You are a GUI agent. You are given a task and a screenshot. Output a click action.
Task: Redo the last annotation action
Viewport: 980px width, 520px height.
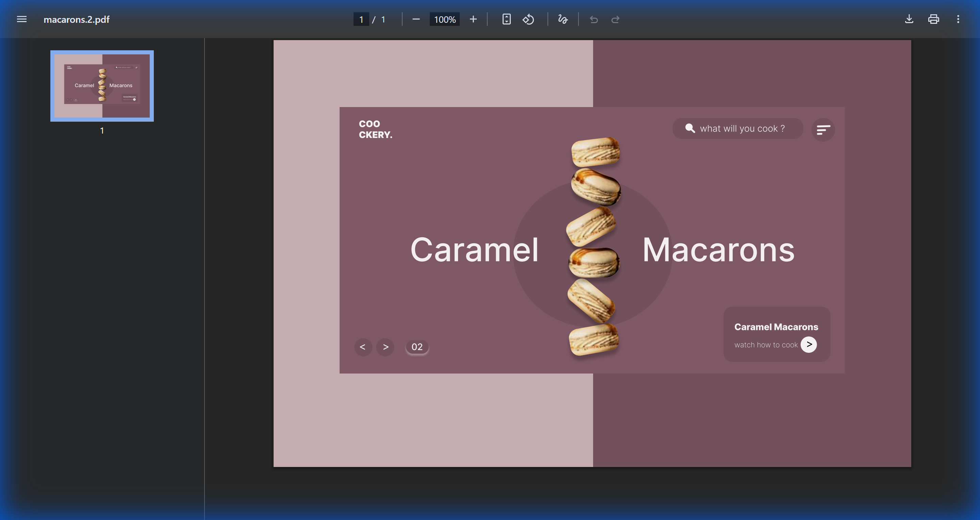click(x=616, y=19)
